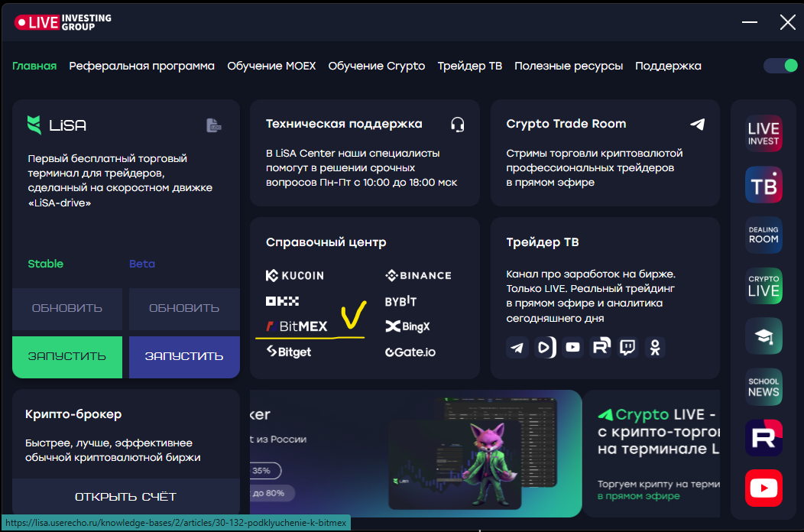
Task: Click the Bitget exchange logo
Action: coord(289,352)
